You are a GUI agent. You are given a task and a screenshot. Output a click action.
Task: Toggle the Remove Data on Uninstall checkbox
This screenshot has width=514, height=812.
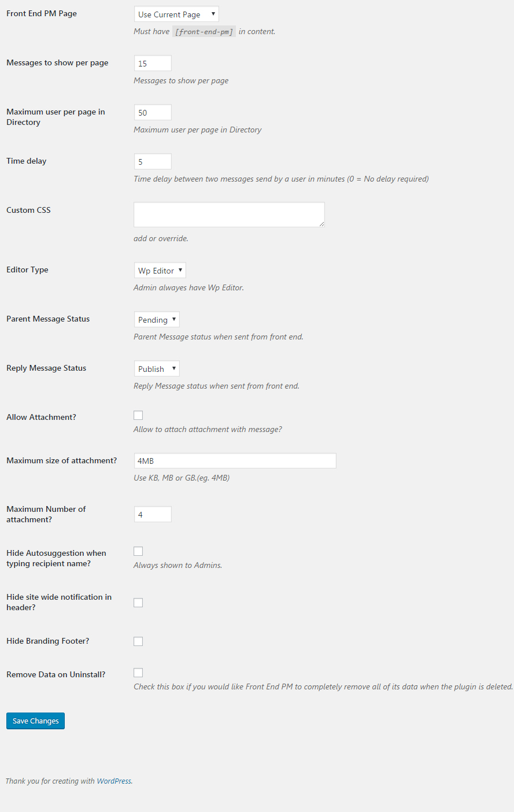(x=138, y=673)
